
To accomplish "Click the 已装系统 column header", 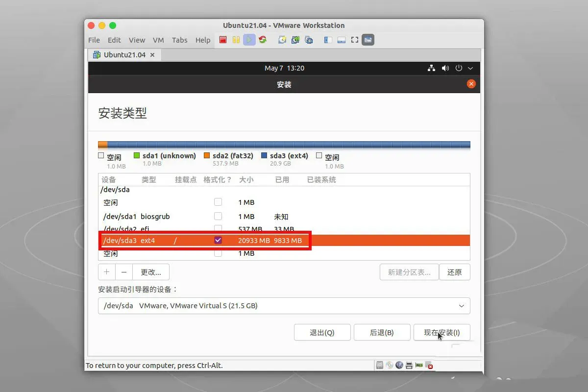I will tap(321, 180).
